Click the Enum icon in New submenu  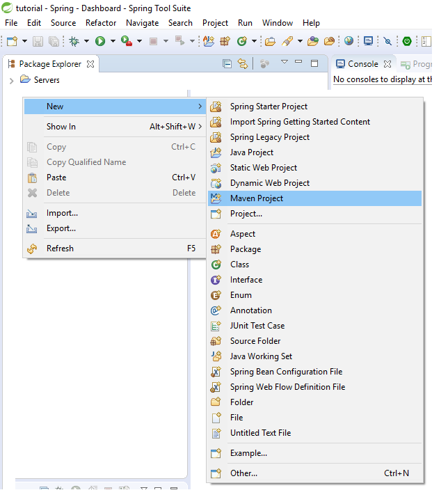pyautogui.click(x=216, y=295)
